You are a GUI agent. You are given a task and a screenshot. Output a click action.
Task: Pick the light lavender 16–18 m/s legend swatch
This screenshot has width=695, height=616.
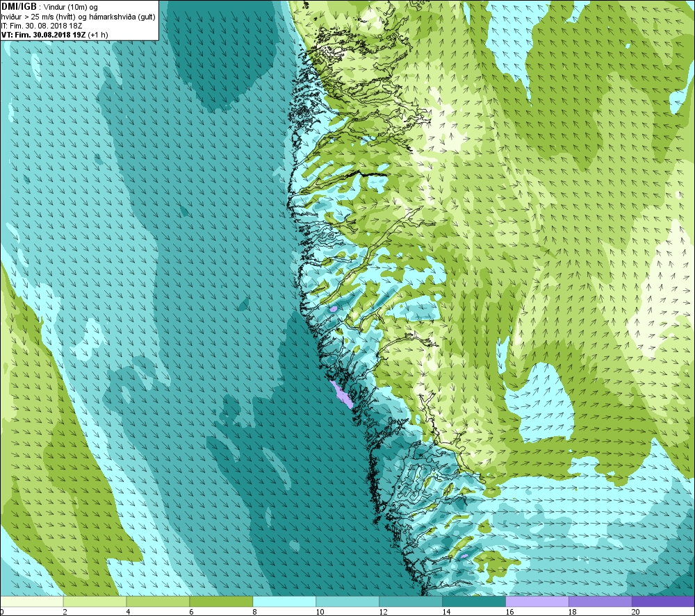tap(537, 601)
